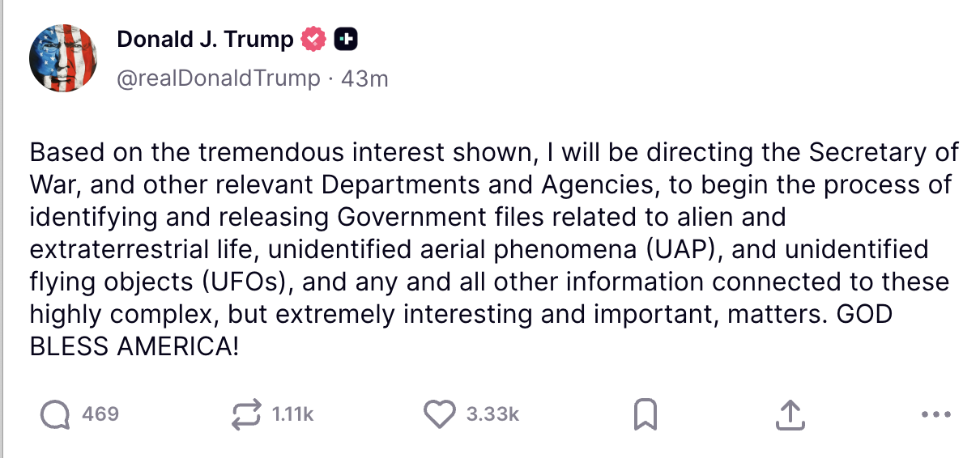Click the @realDonaldTrump handle
Image resolution: width=980 pixels, height=458 pixels.
219,78
